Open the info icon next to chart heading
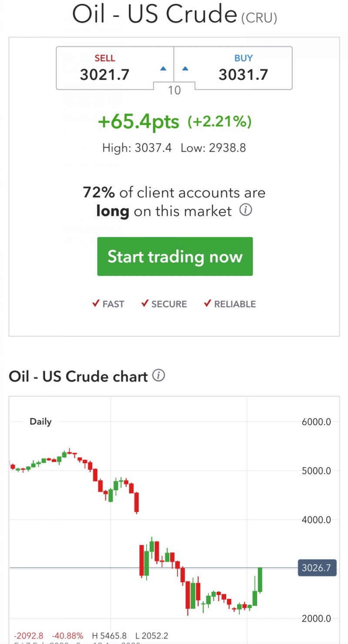This screenshot has height=644, width=348. click(159, 375)
